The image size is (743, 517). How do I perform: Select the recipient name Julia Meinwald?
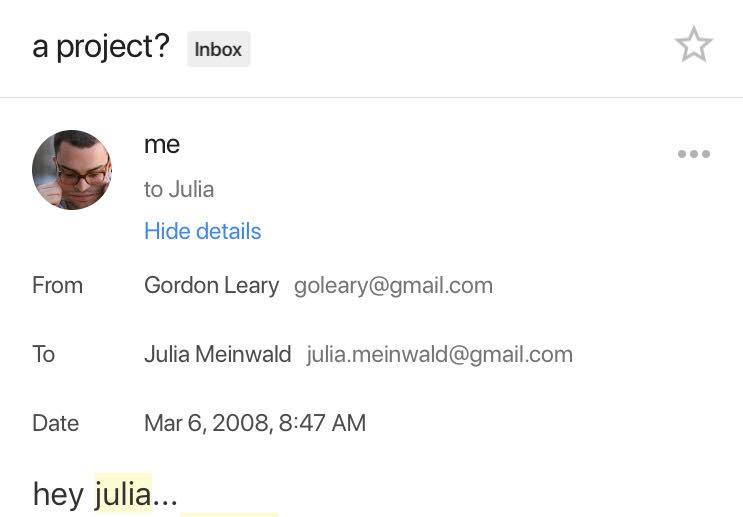click(217, 354)
